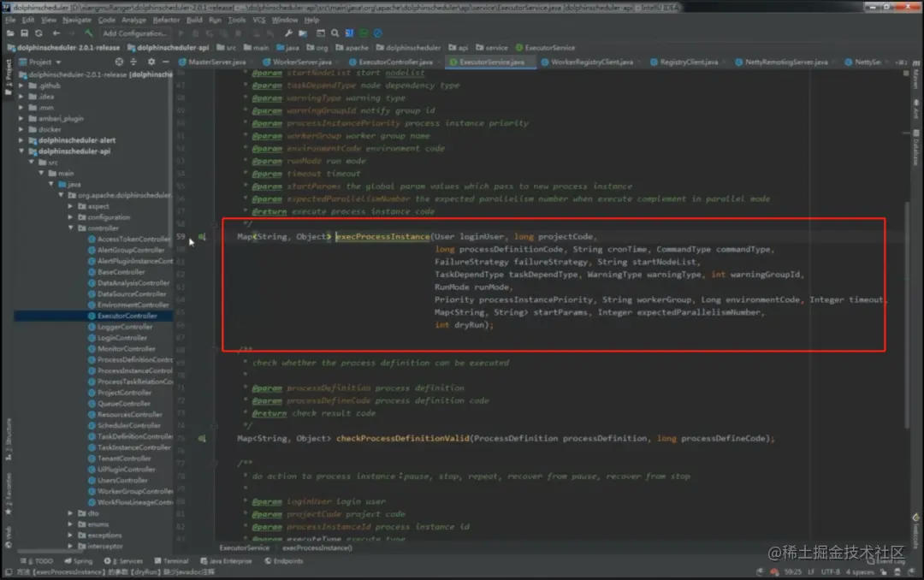This screenshot has width=924, height=580.
Task: Switch to MasterServer.java tab
Action: click(212, 62)
